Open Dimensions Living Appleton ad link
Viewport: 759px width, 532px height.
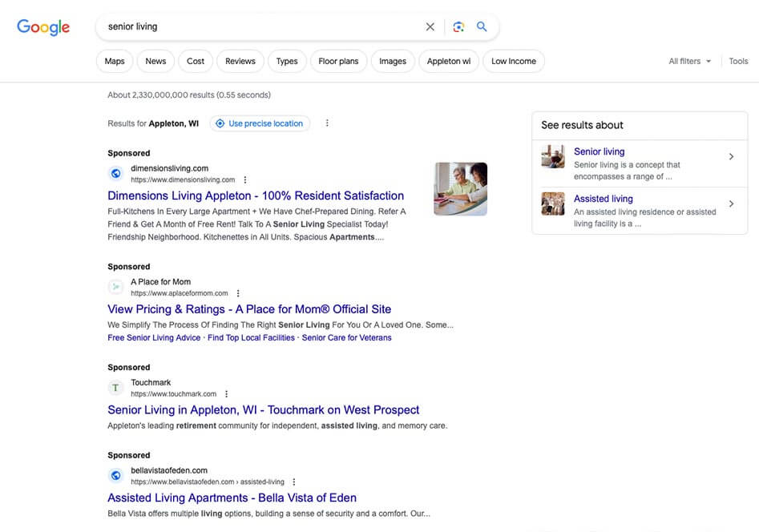point(256,195)
